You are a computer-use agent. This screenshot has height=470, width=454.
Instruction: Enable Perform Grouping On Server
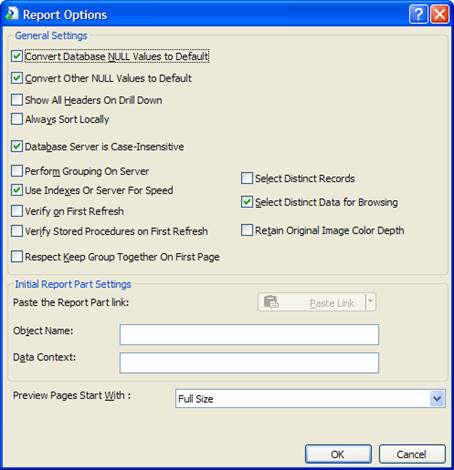coord(17,171)
